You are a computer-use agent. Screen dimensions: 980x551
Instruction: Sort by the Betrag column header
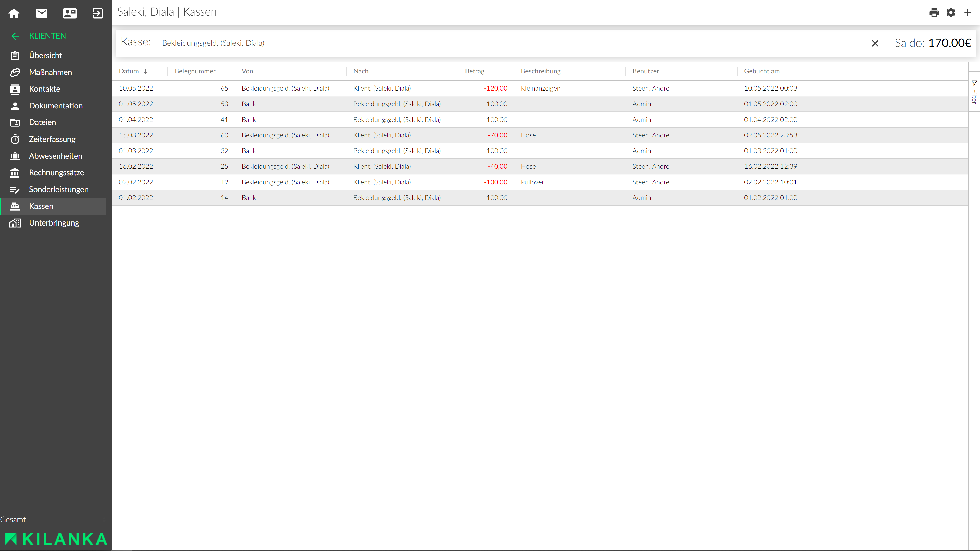tap(474, 71)
